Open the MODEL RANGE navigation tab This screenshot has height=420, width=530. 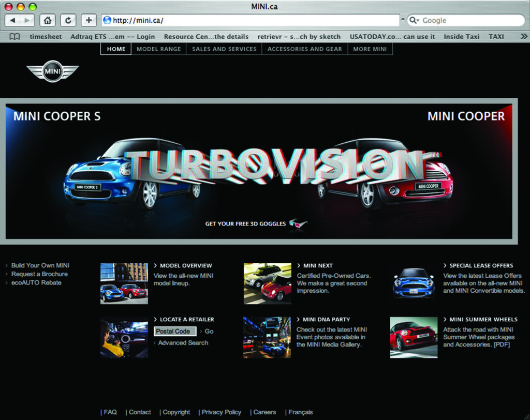pyautogui.click(x=158, y=49)
